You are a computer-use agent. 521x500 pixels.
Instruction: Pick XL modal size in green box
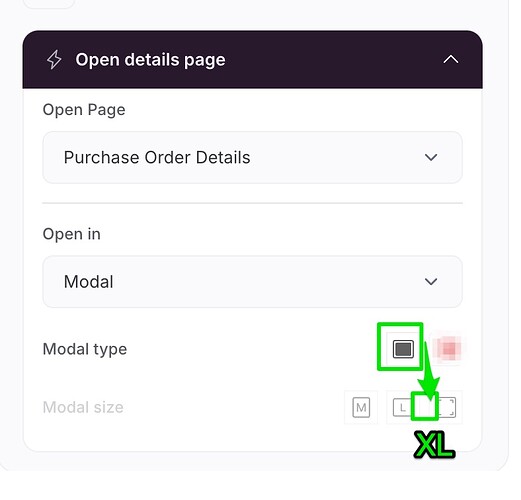tap(424, 406)
